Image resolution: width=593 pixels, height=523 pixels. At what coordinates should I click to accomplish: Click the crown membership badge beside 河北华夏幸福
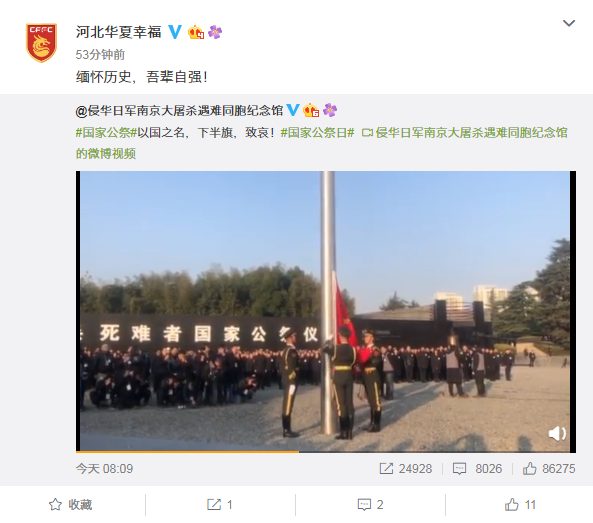click(x=196, y=33)
